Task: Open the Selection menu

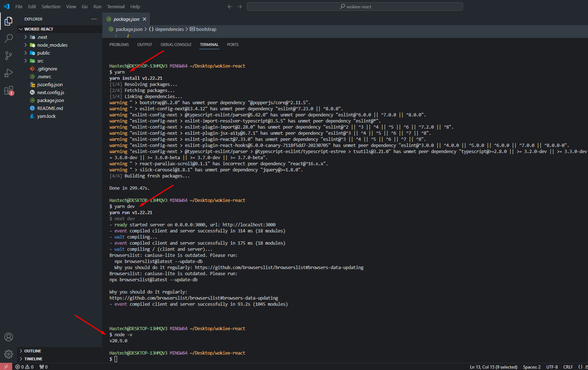Action: [x=51, y=6]
